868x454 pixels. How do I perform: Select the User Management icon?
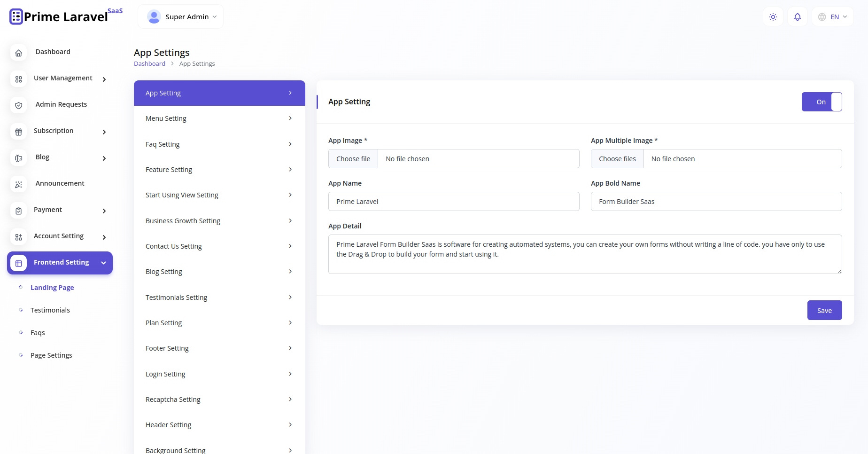[x=18, y=79]
